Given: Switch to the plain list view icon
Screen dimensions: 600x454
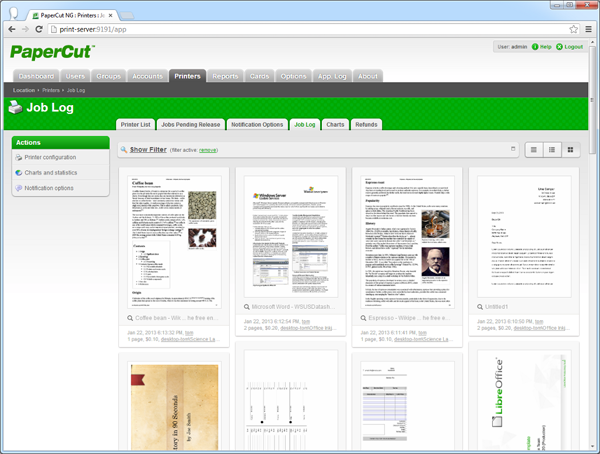Looking at the screenshot, I should pos(534,149).
